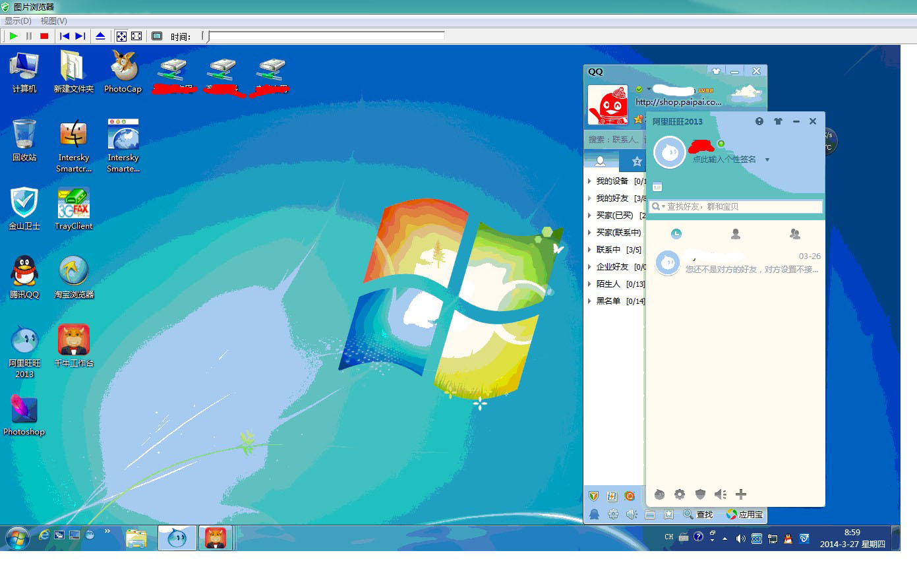Move the time slider handle

(x=205, y=36)
